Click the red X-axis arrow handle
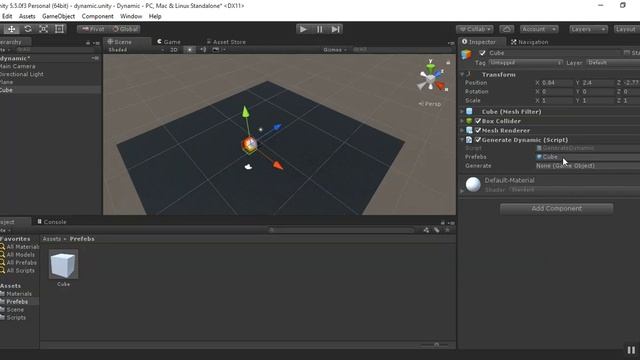This screenshot has width=640, height=360. coord(278,165)
